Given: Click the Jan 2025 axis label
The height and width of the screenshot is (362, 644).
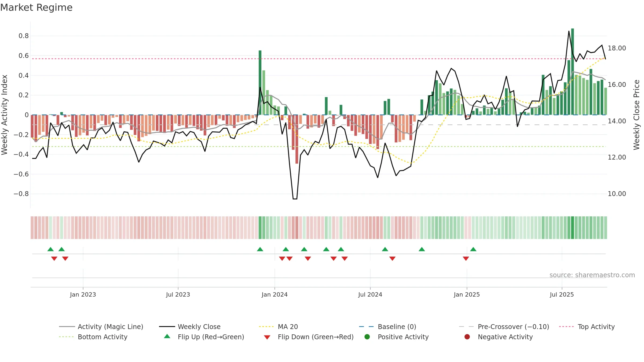Looking at the screenshot, I should tap(467, 294).
